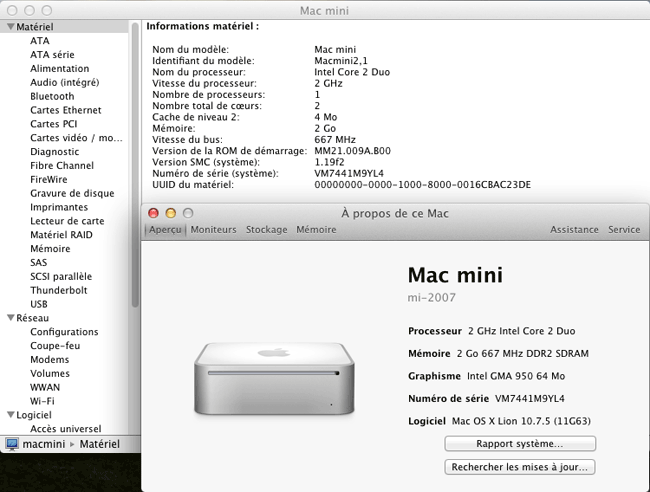Select SCSI parallèle in the sidebar

pyautogui.click(x=61, y=276)
